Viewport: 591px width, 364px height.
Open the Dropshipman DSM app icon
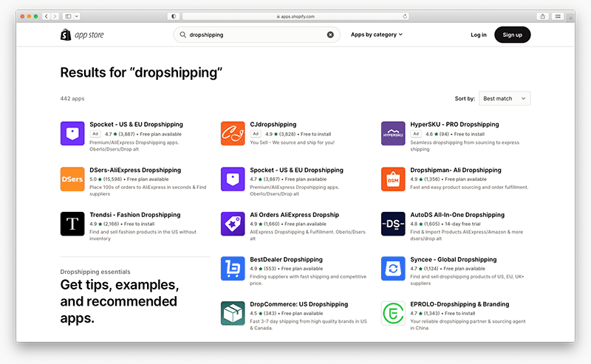[x=393, y=179]
